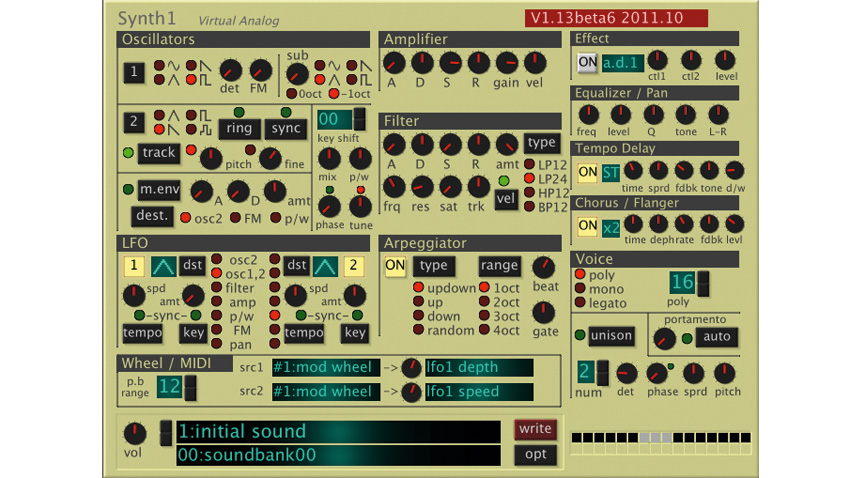Select oscillator 1 square waveform LED

click(191, 80)
